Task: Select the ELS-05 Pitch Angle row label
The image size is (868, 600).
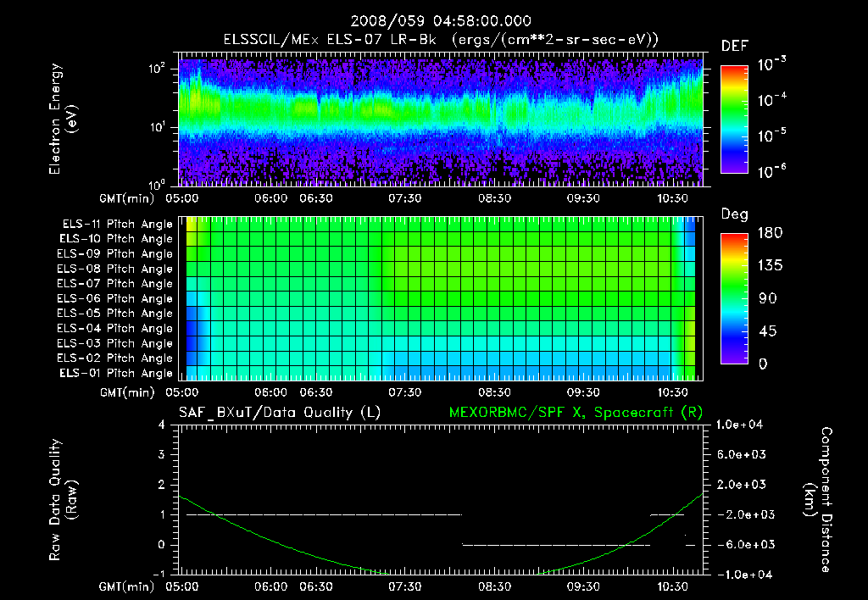Action: 115,314
